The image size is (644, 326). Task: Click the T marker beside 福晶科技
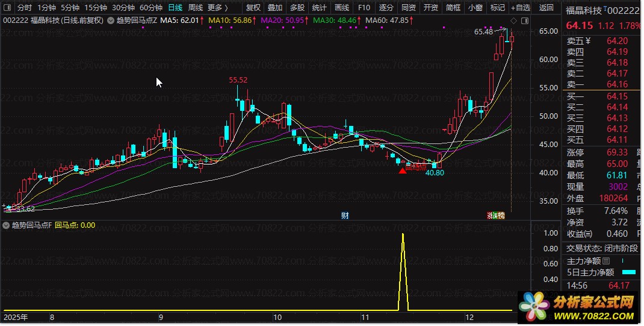[604, 8]
